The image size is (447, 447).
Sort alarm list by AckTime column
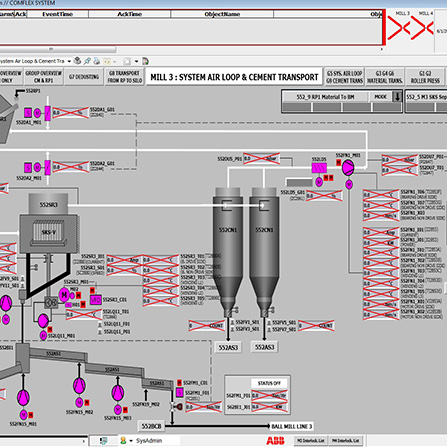point(129,14)
